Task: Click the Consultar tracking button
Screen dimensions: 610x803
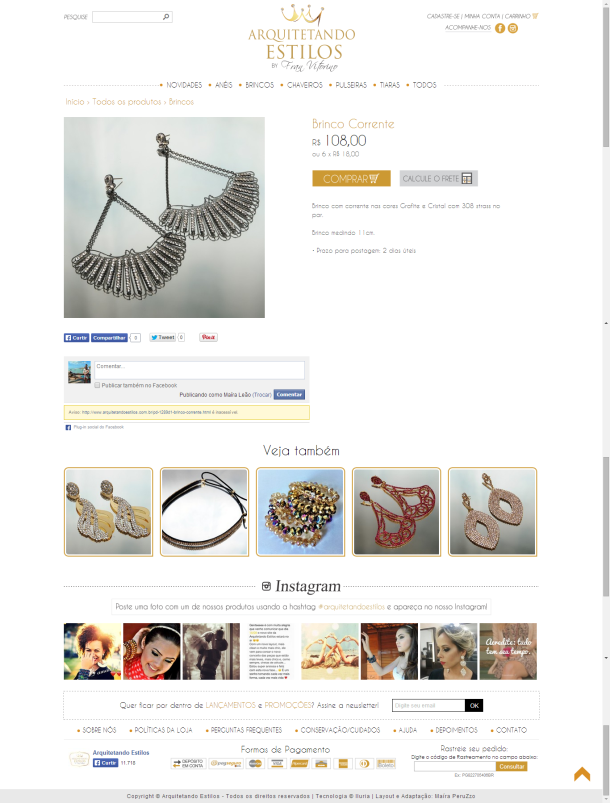Action: (x=512, y=767)
